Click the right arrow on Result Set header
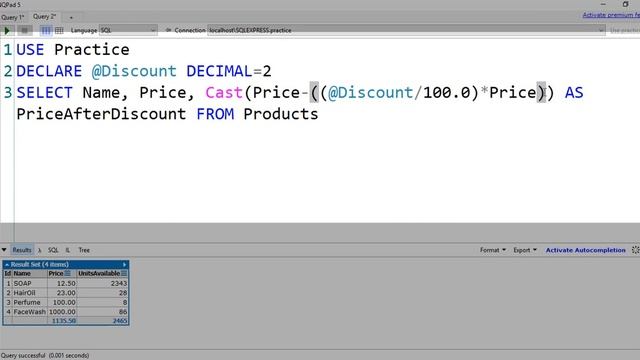The height and width of the screenshot is (360, 640). [x=124, y=264]
